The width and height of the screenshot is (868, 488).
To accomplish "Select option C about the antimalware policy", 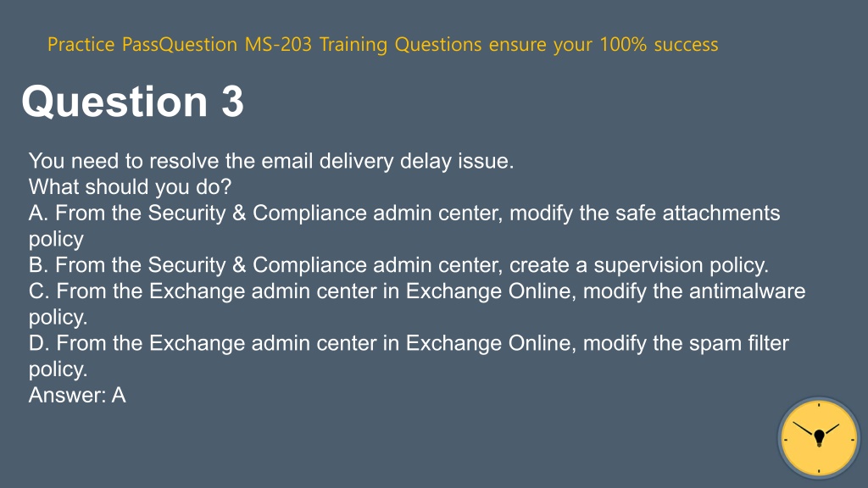I will 417,304.
